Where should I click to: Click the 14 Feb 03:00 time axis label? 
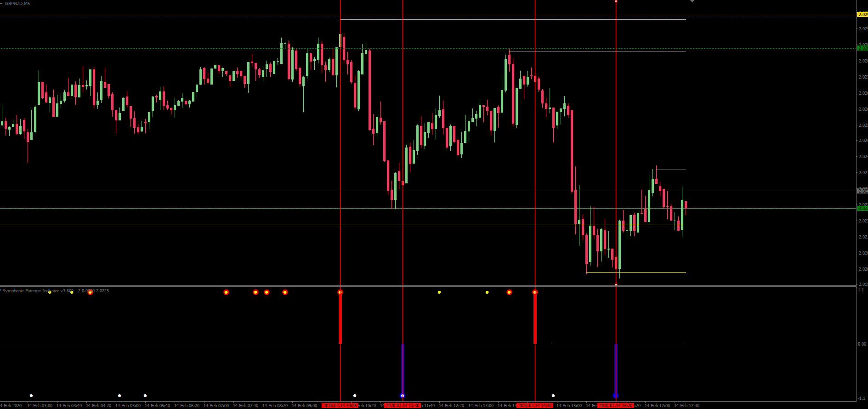click(x=40, y=406)
